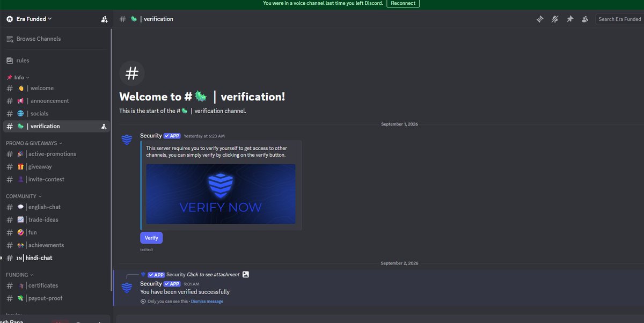Open Browse Channels

[x=56, y=39]
